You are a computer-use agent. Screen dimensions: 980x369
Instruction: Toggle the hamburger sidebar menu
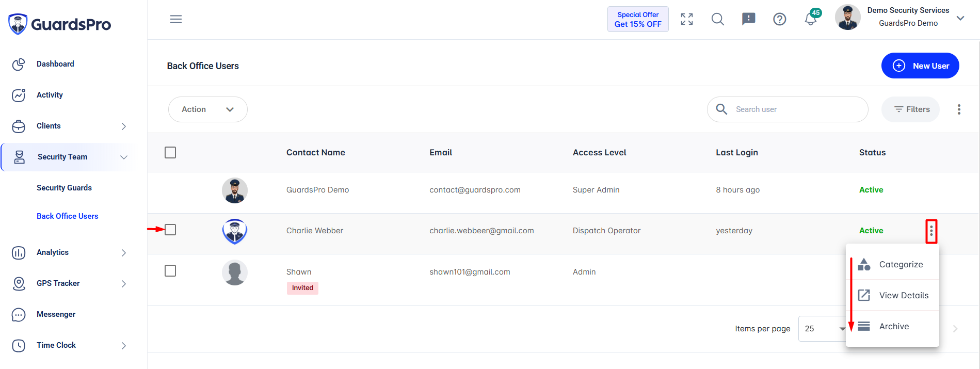click(x=176, y=19)
